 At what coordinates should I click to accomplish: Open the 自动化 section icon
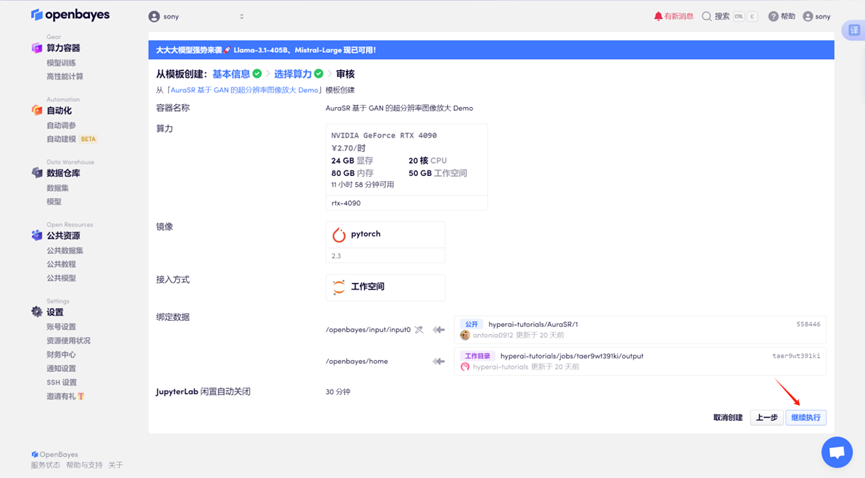pos(37,110)
